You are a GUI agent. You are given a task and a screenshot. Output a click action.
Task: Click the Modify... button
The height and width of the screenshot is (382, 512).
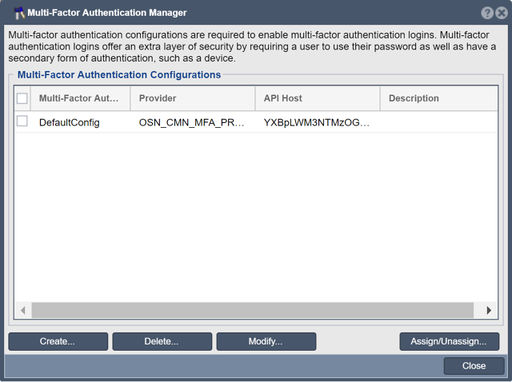click(266, 341)
